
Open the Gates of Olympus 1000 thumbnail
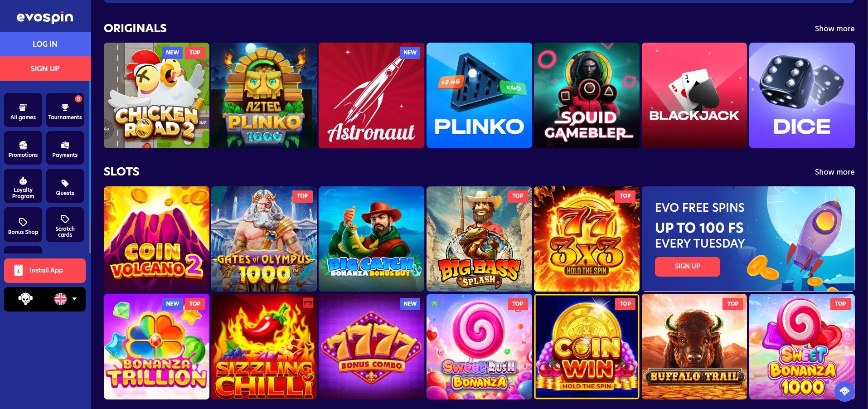[264, 239]
